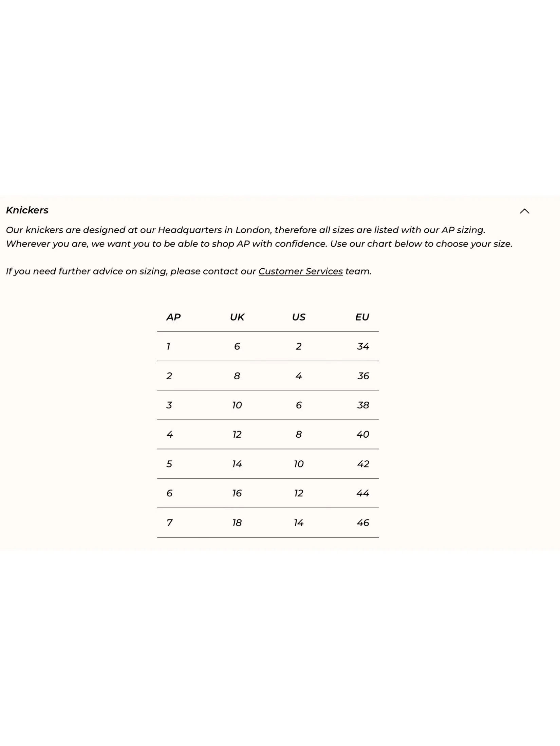Click US size 2 cell
This screenshot has height=746, width=560.
(299, 346)
